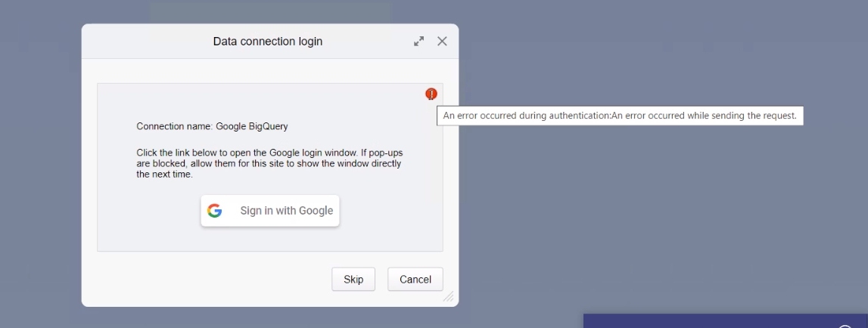The width and height of the screenshot is (868, 328).
Task: Click the faded box behind the dialog top
Action: 270,13
